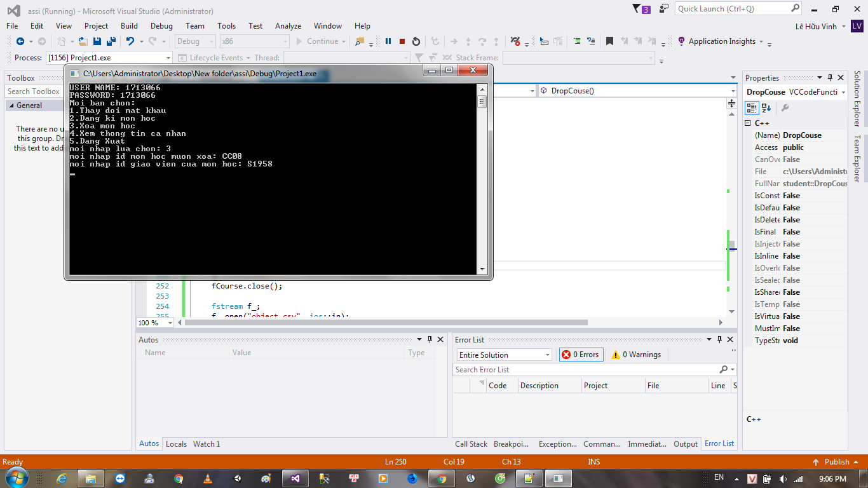The width and height of the screenshot is (868, 488).
Task: Click the Undo arrow icon
Action: [130, 41]
